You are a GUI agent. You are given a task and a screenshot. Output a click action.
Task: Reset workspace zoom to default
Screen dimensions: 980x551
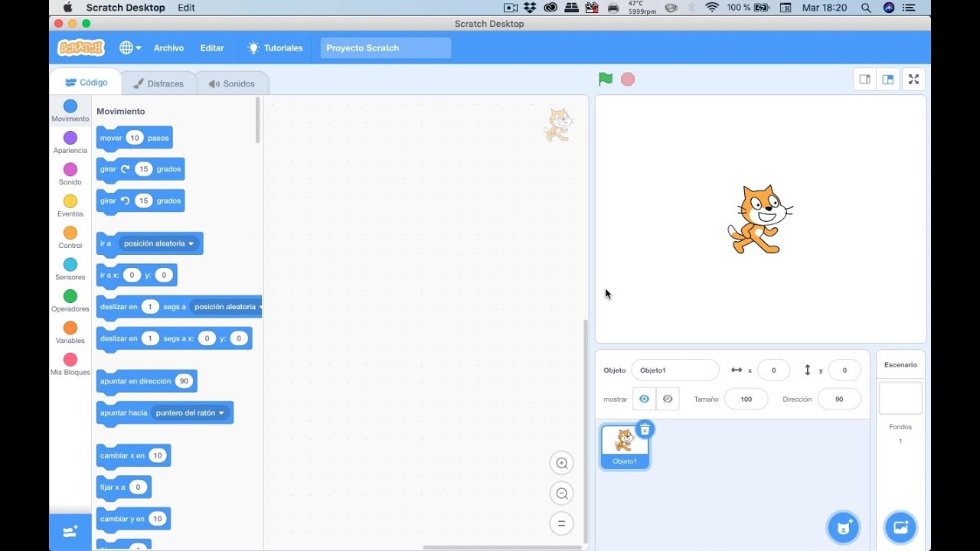pos(562,523)
